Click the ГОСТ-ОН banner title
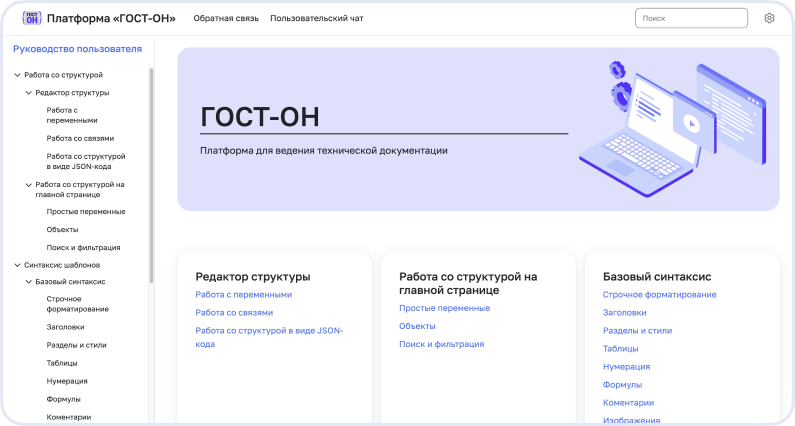 coord(260,117)
